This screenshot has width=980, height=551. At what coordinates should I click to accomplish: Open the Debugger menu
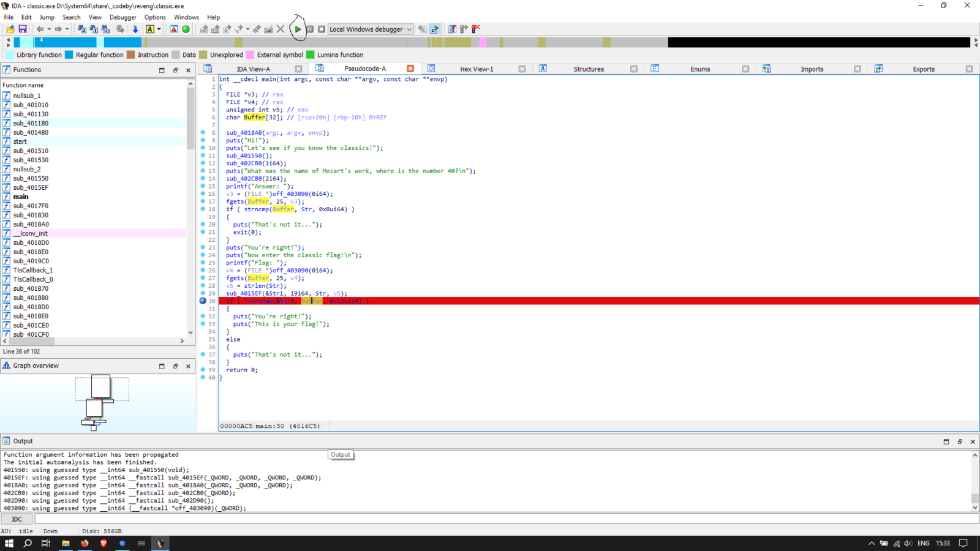click(123, 17)
